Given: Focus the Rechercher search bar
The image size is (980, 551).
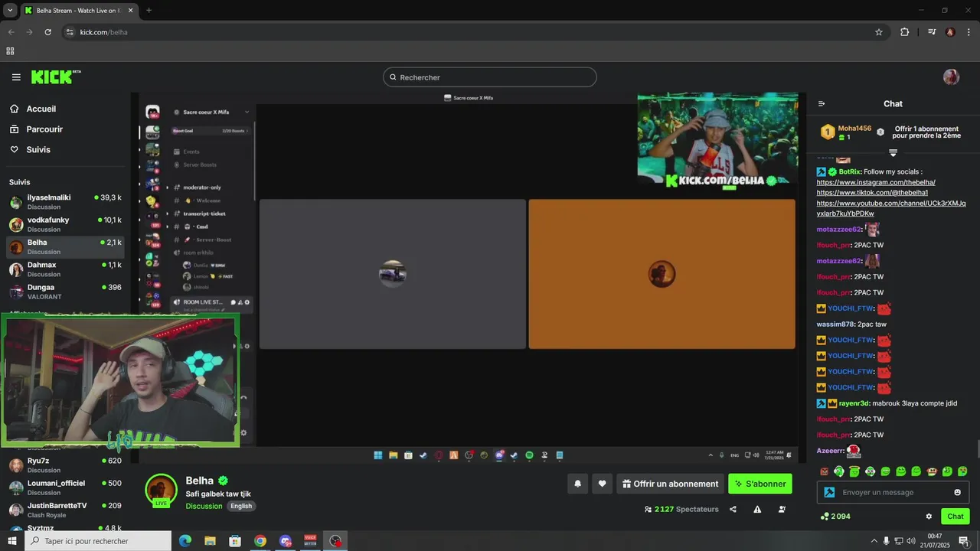Looking at the screenshot, I should pos(490,77).
